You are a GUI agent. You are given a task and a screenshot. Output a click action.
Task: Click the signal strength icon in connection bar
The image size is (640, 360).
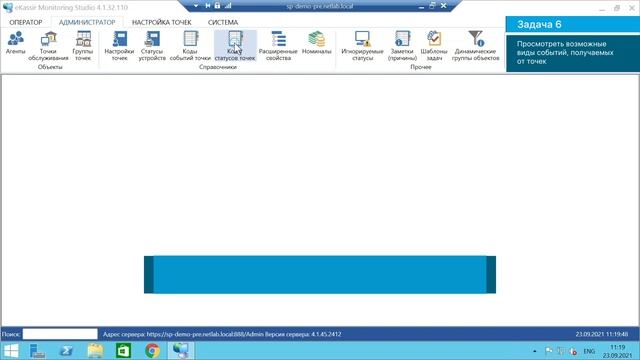pos(228,6)
